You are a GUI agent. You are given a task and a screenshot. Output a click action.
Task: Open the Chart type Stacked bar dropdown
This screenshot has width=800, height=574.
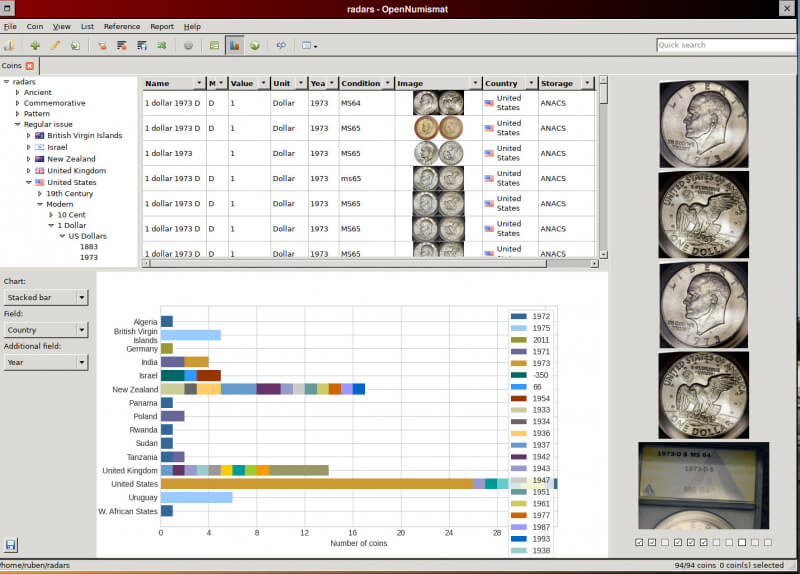[x=46, y=297]
